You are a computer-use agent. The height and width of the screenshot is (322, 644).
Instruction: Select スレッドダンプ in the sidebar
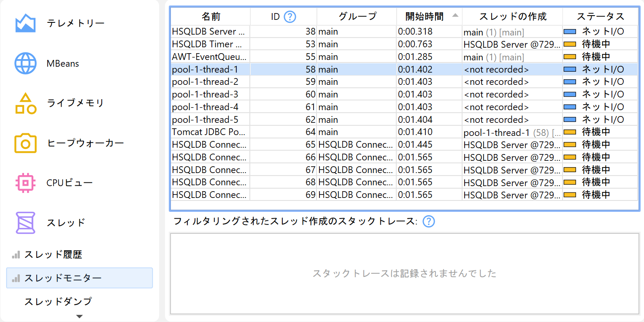click(58, 301)
